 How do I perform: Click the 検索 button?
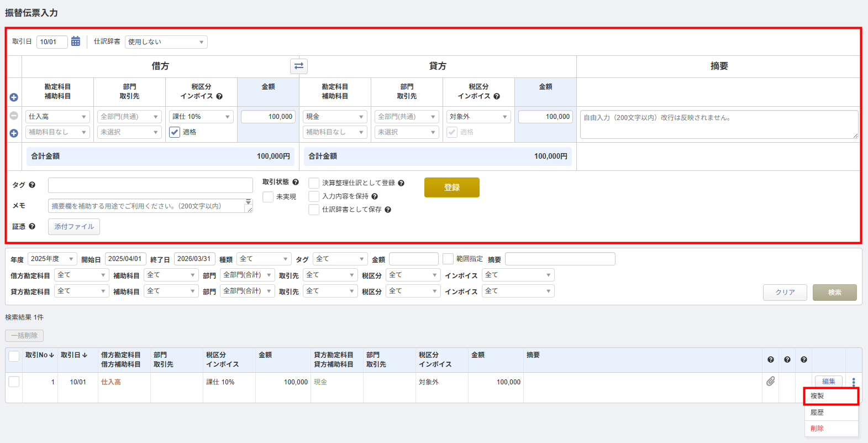tap(834, 293)
